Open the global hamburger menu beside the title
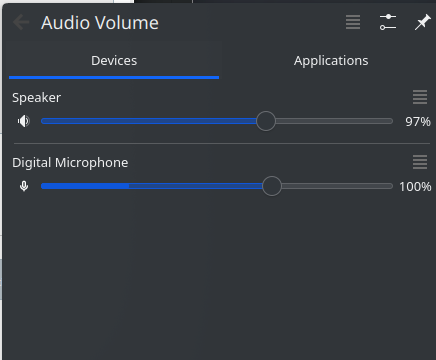Screen dimensions: 436x360 tap(353, 22)
